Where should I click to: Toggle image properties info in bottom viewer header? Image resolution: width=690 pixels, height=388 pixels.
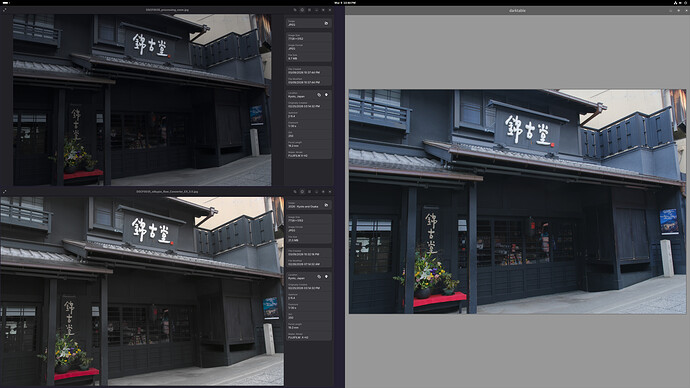point(302,192)
